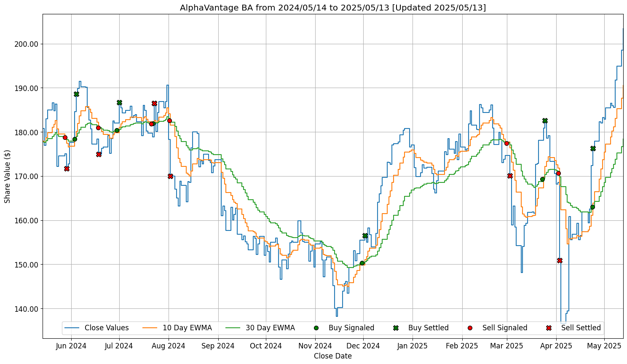Click the "Apr 2025" x-axis tick label

[556, 346]
